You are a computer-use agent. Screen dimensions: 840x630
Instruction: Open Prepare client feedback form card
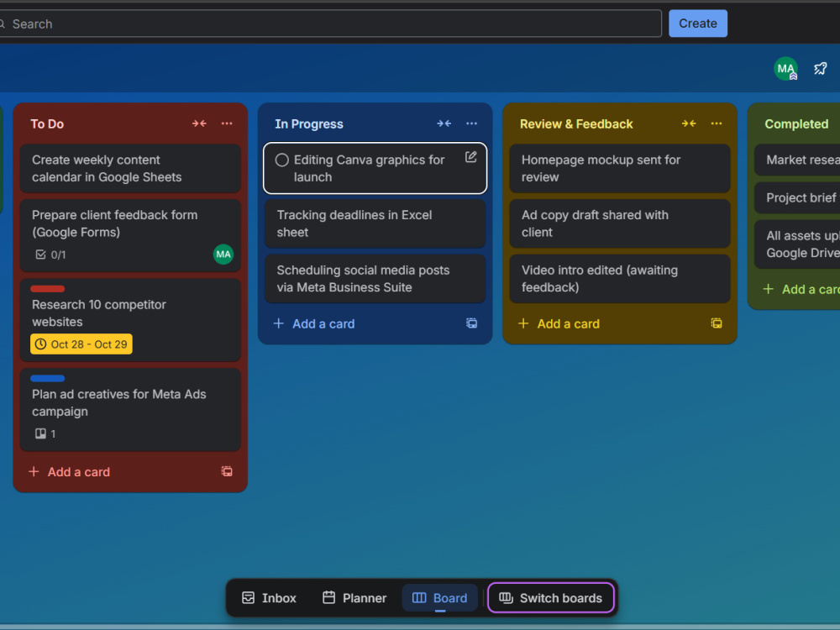[130, 236]
